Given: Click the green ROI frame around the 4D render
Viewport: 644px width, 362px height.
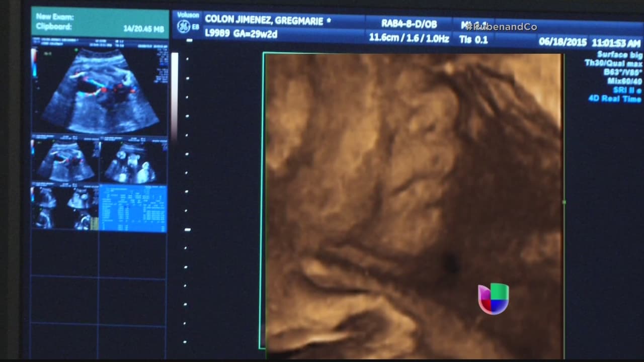Looking at the screenshot, I should [x=262, y=201].
